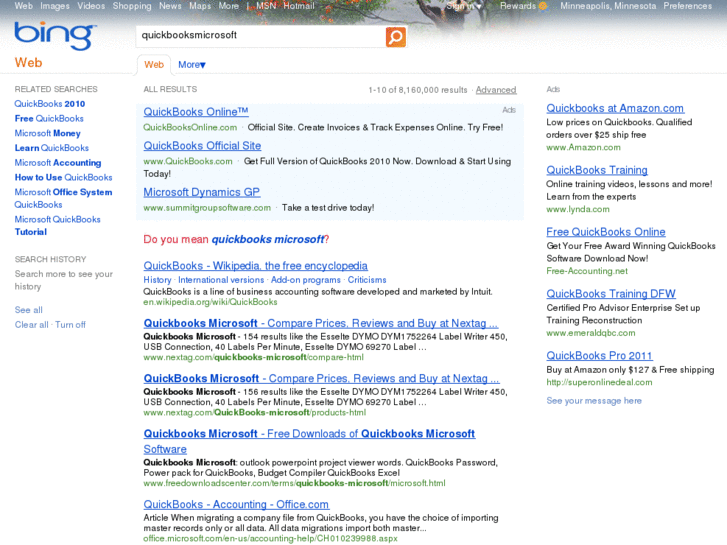Open Maps in top navigation

200,6
